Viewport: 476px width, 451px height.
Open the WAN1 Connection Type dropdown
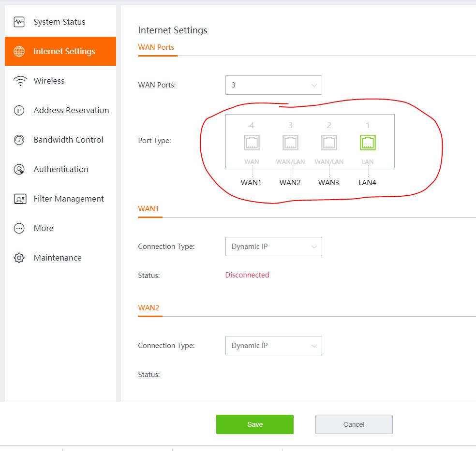273,247
